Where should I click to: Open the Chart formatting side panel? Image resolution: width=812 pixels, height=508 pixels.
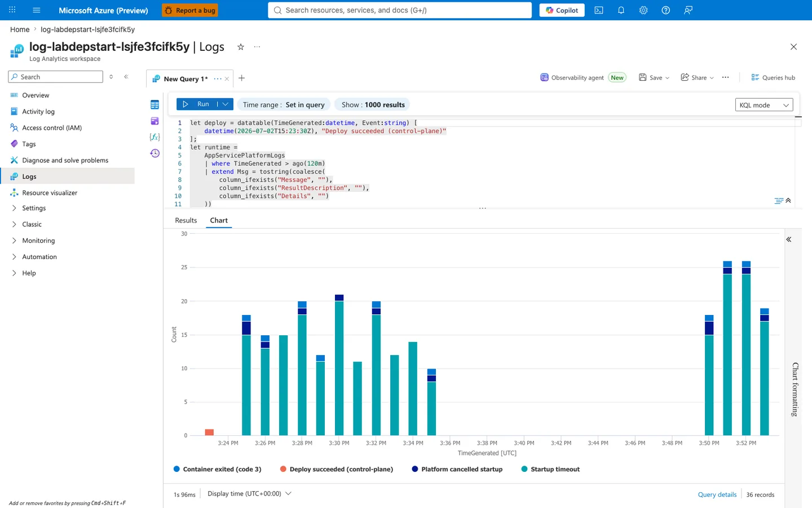pos(795,389)
